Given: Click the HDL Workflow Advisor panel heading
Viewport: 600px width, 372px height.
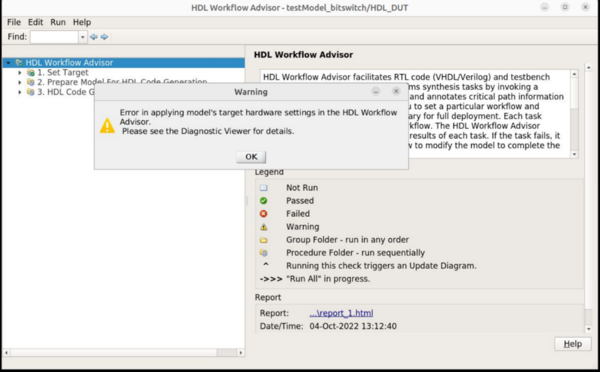Looking at the screenshot, I should tap(303, 55).
